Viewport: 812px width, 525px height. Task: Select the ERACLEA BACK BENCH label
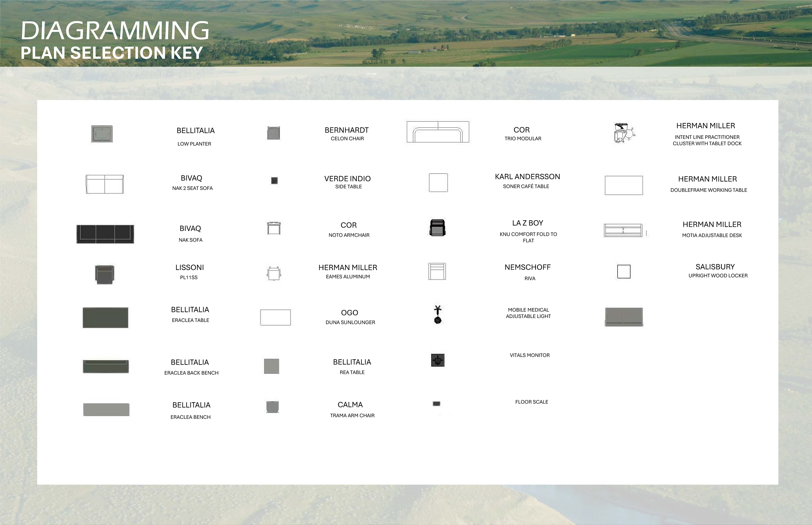(191, 373)
